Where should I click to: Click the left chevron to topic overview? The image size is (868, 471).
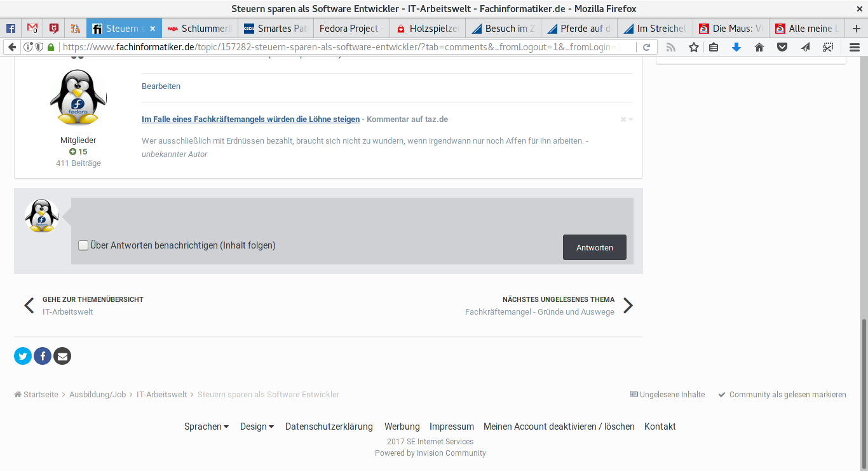(29, 306)
